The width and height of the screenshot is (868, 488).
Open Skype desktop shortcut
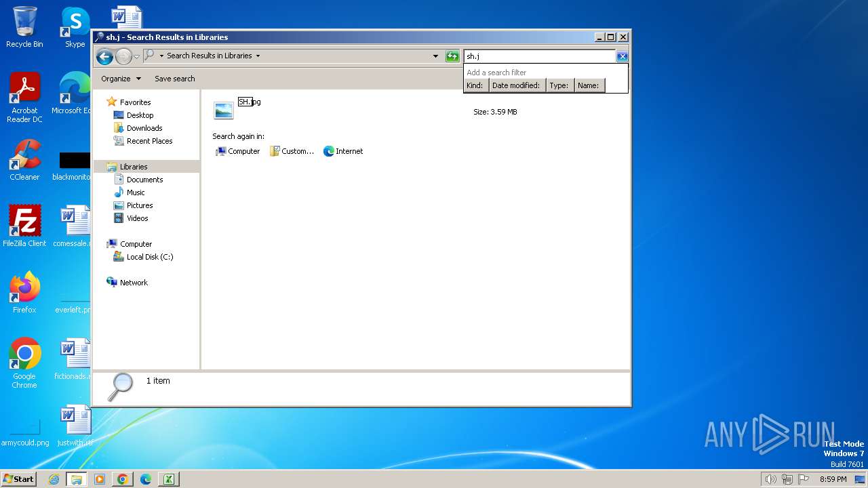click(75, 27)
